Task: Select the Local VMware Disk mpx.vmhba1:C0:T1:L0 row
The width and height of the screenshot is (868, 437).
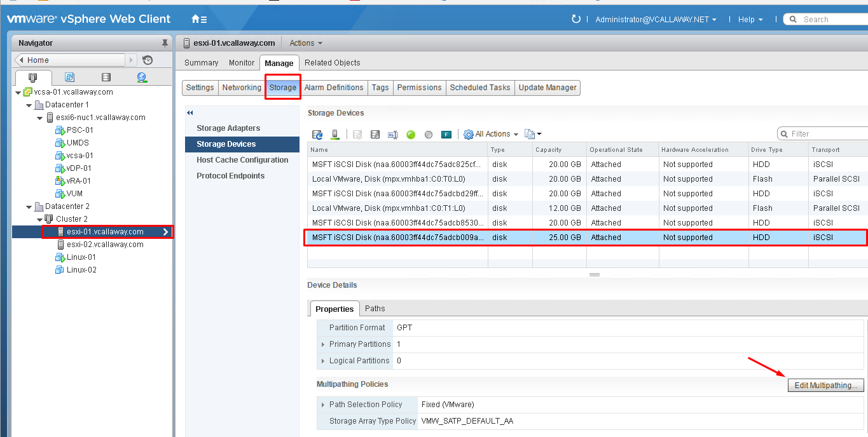Action: [x=588, y=208]
